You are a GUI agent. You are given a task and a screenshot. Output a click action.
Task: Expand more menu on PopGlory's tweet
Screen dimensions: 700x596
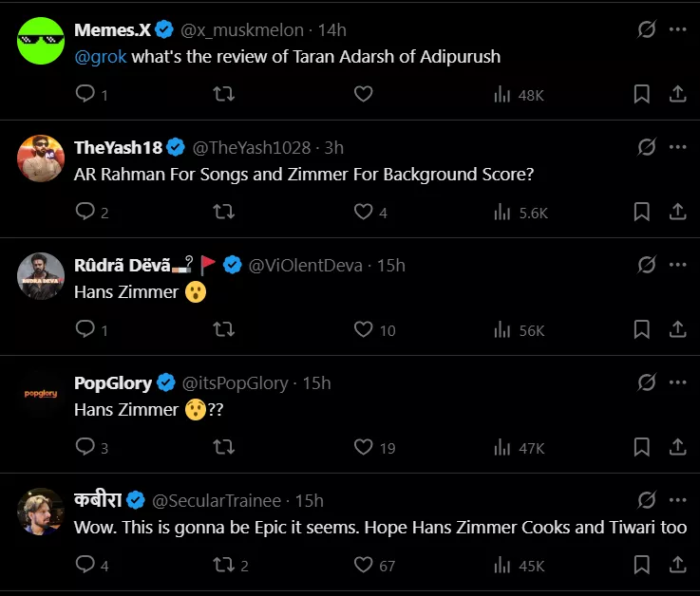[677, 382]
